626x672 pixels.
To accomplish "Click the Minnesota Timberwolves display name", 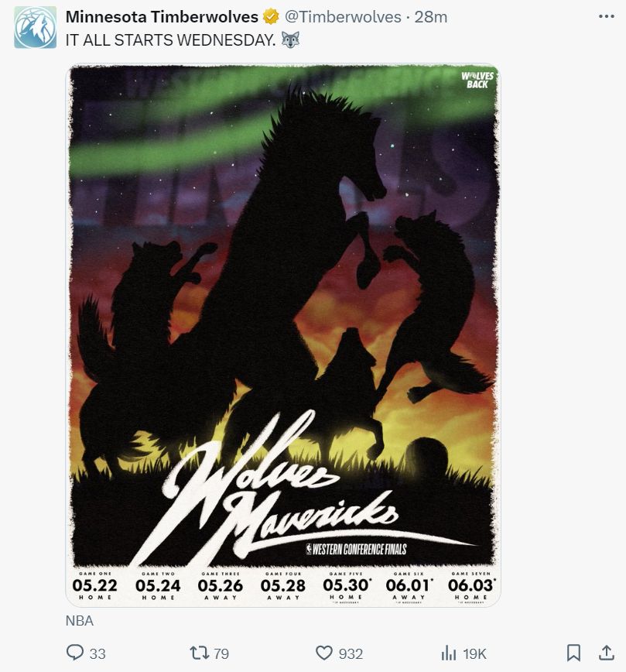I will pos(162,17).
